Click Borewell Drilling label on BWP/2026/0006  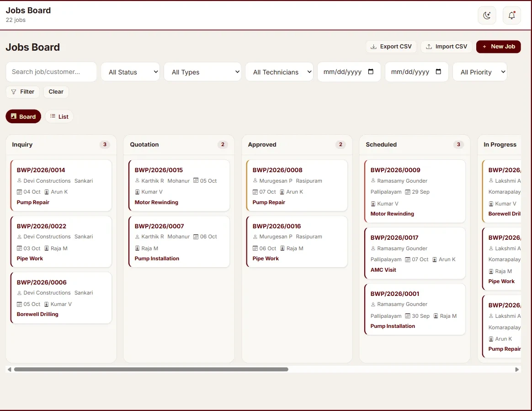tap(37, 314)
